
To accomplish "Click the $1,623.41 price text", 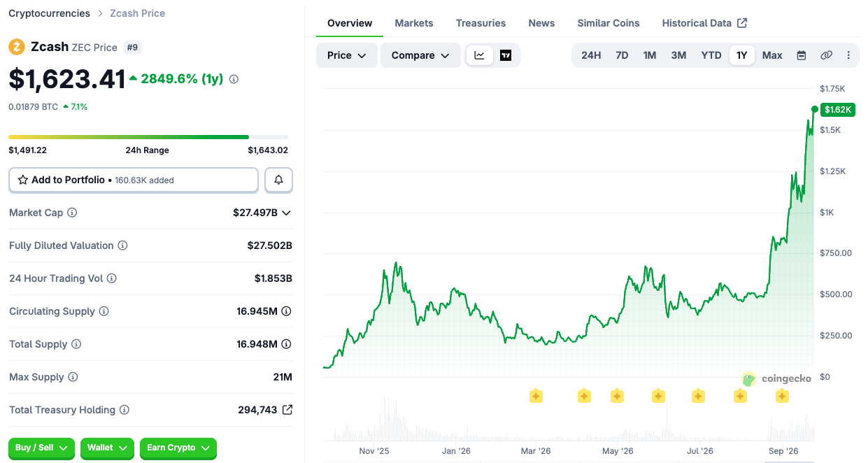I will pyautogui.click(x=67, y=79).
